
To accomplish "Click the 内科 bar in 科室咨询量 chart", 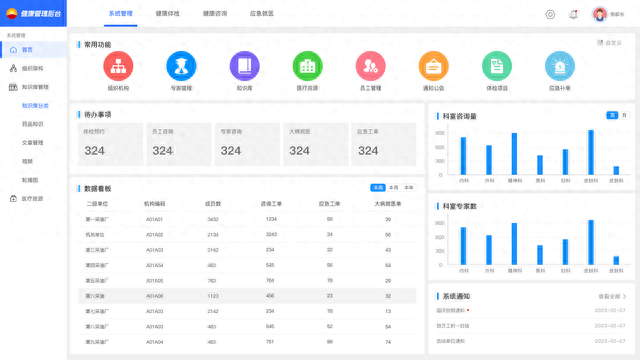I will [463, 156].
